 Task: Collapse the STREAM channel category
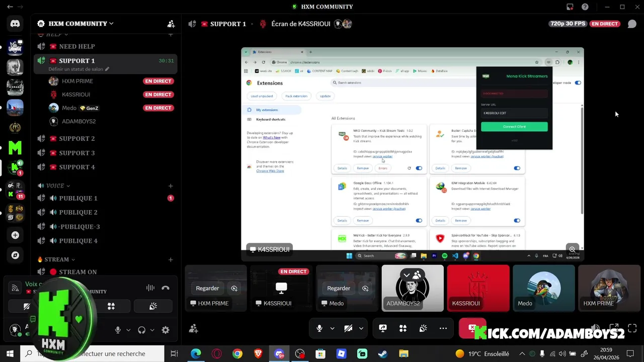[56, 260]
